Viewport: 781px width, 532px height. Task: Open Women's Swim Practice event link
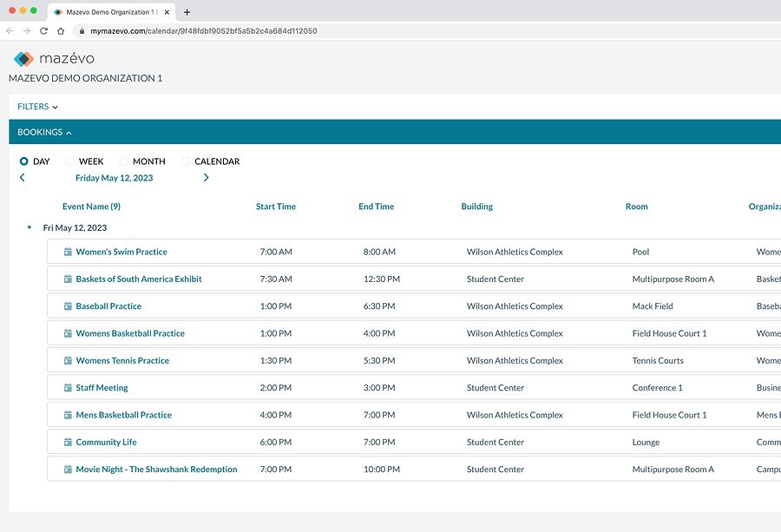121,252
